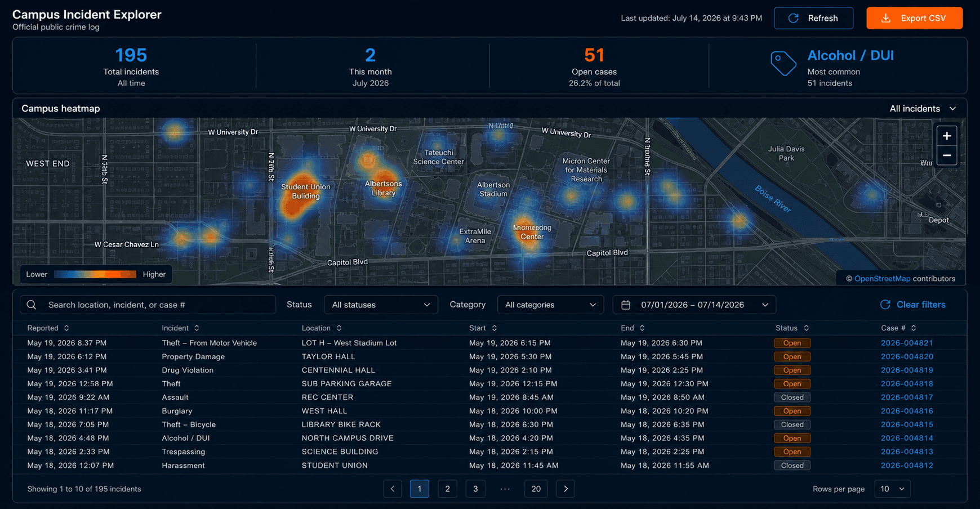Click the search magnifier icon
980x509 pixels.
coord(32,305)
